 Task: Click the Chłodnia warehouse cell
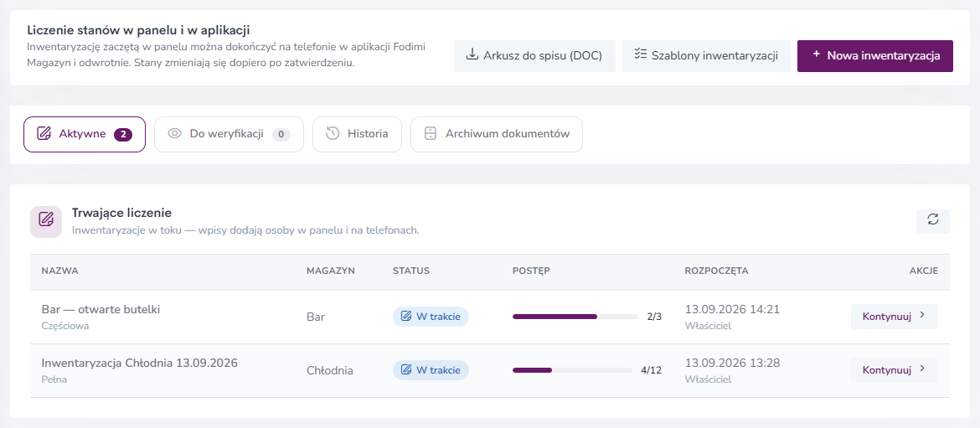point(329,370)
